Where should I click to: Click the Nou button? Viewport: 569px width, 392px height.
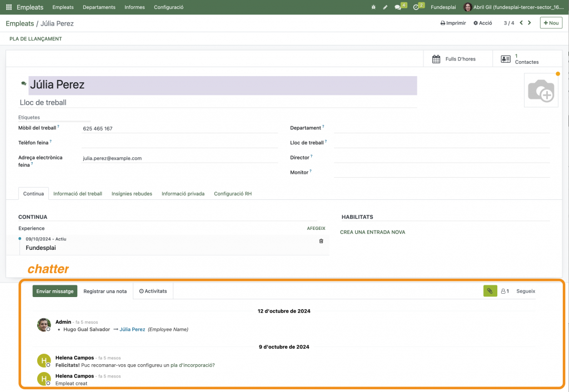(x=551, y=23)
